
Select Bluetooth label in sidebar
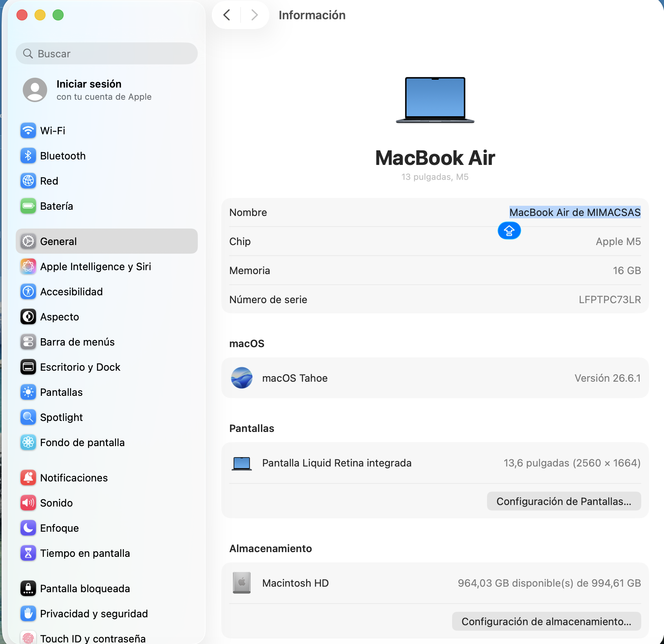click(x=63, y=156)
